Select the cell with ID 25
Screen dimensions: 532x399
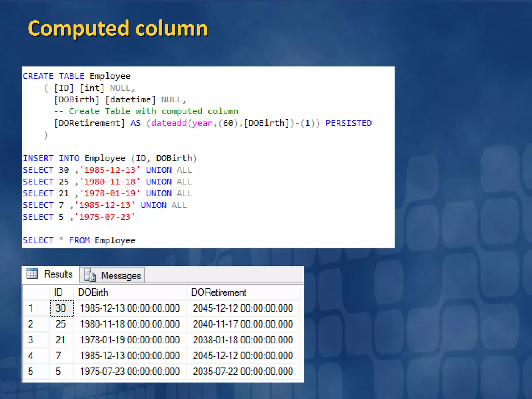click(62, 324)
